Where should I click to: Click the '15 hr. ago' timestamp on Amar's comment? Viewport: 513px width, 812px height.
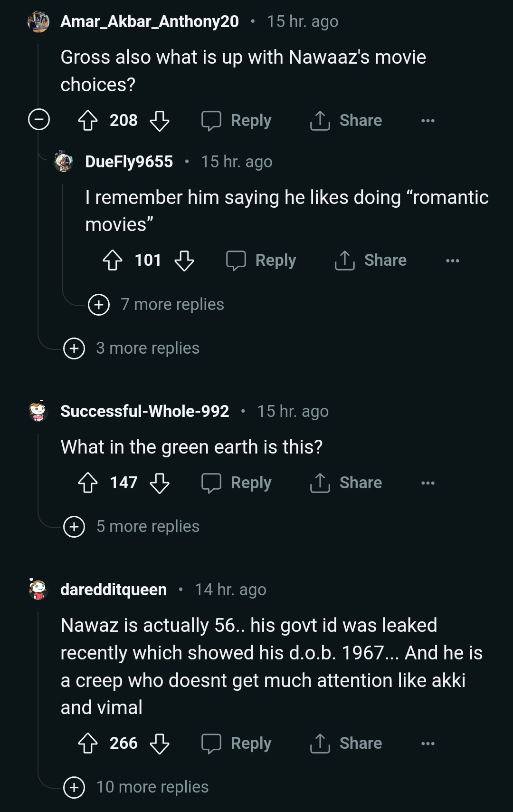point(302,21)
